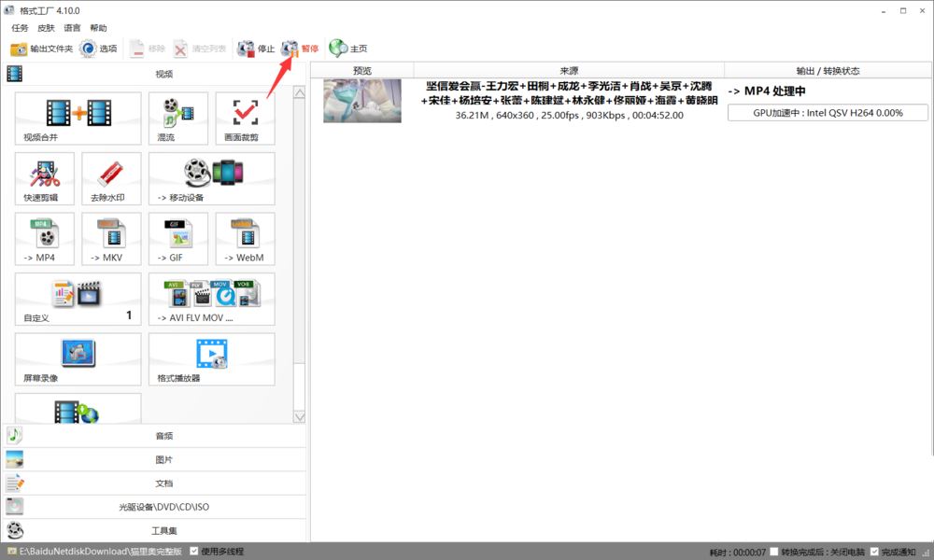Image resolution: width=934 pixels, height=560 pixels.
Task: Click the E:\BaiduNetdiskDownload output path in status bar
Action: (101, 551)
